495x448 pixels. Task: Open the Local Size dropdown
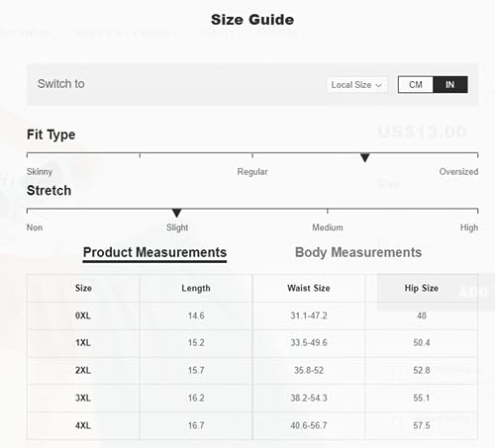(x=356, y=85)
